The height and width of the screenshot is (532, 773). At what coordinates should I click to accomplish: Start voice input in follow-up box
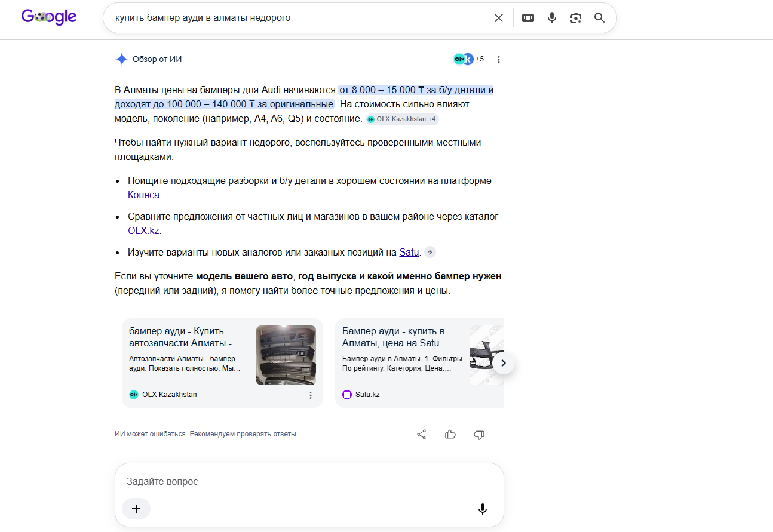coord(483,509)
